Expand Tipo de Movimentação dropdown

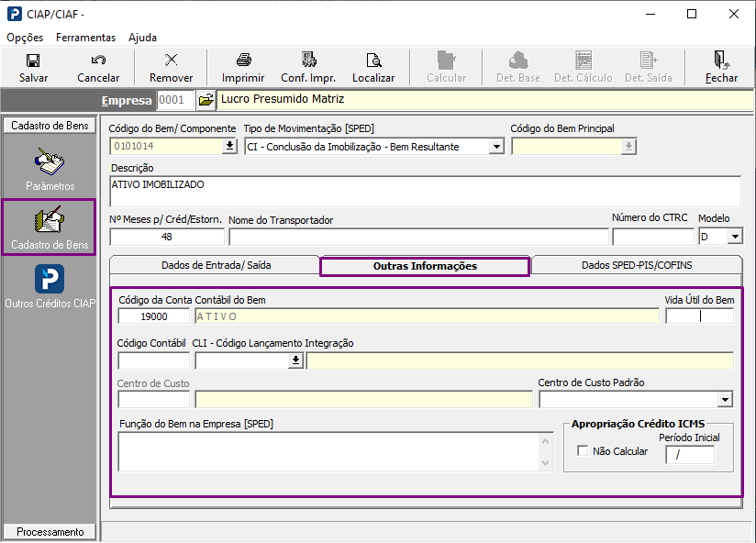click(496, 146)
